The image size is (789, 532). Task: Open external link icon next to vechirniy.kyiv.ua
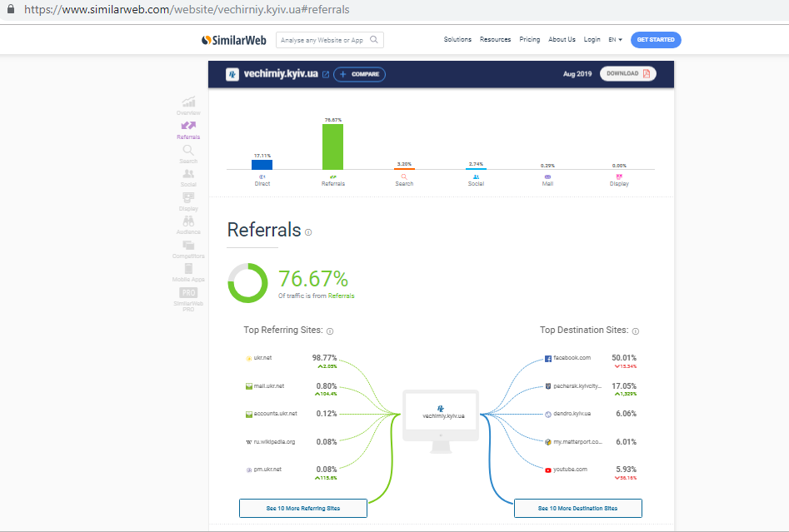click(x=325, y=74)
